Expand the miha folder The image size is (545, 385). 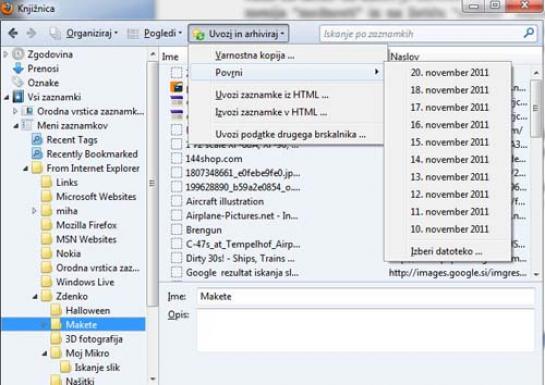point(34,211)
